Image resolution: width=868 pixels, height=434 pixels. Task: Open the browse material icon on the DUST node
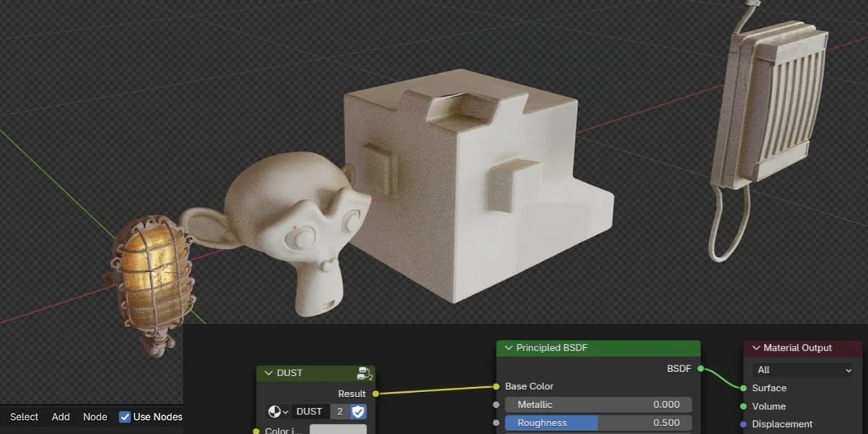(276, 411)
